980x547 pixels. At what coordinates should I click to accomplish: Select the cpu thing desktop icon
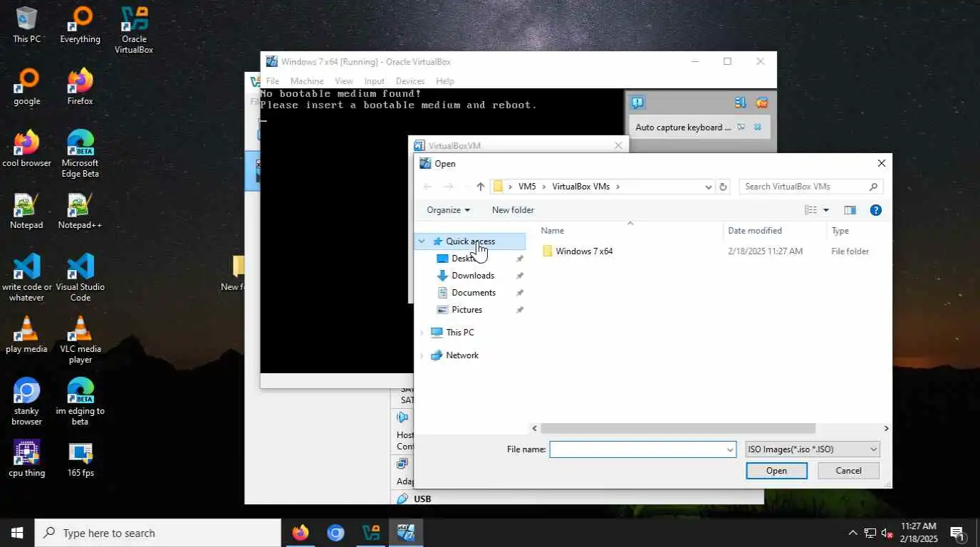(x=27, y=459)
